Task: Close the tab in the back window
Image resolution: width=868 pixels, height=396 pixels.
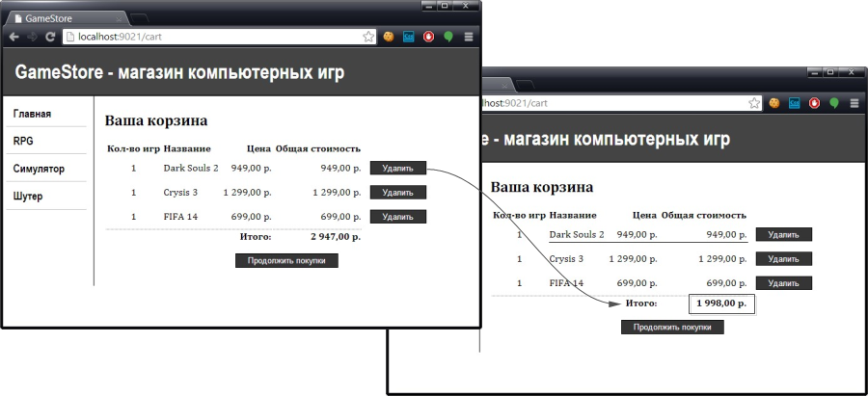Action: click(x=504, y=86)
